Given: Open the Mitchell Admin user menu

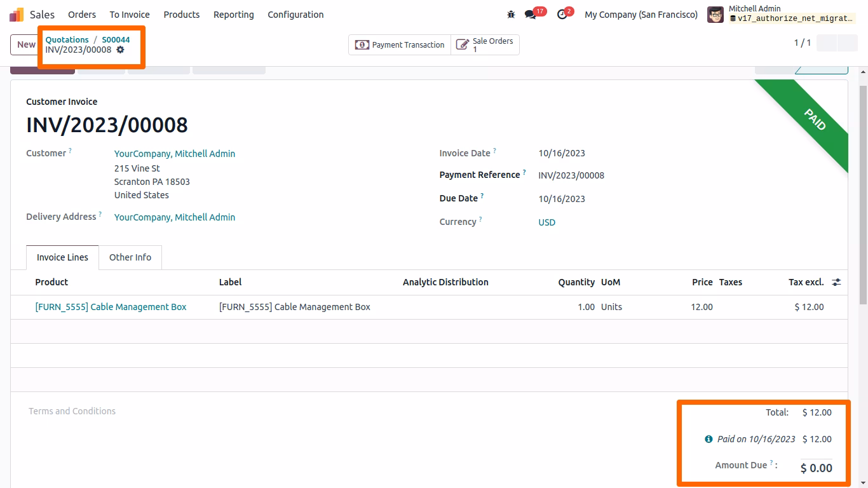Looking at the screenshot, I should pyautogui.click(x=782, y=15).
